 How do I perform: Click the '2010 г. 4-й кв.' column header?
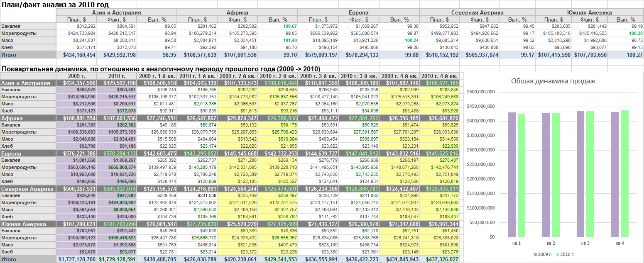(440, 76)
